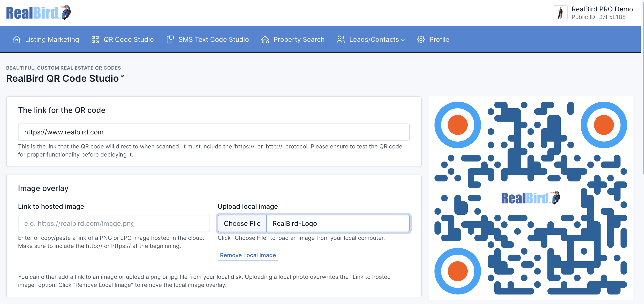
Task: Click the QR code grid icon in navbar
Action: pos(95,39)
